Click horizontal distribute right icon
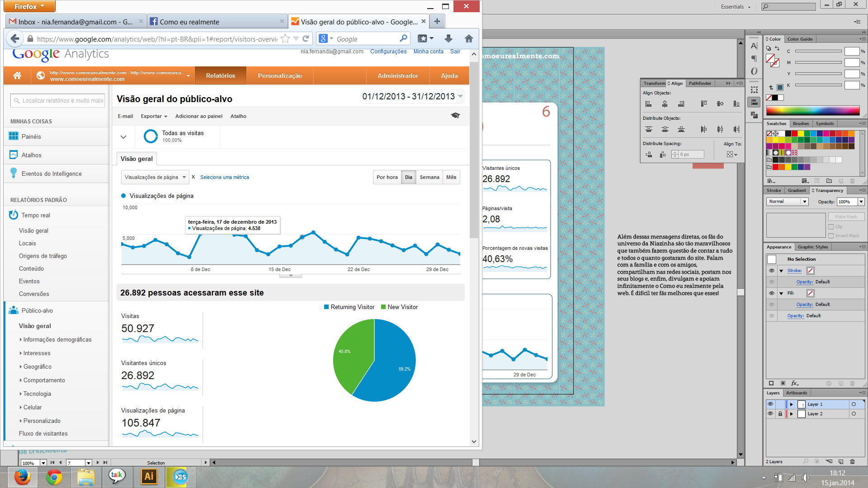Image resolution: width=868 pixels, height=488 pixels. [x=736, y=129]
